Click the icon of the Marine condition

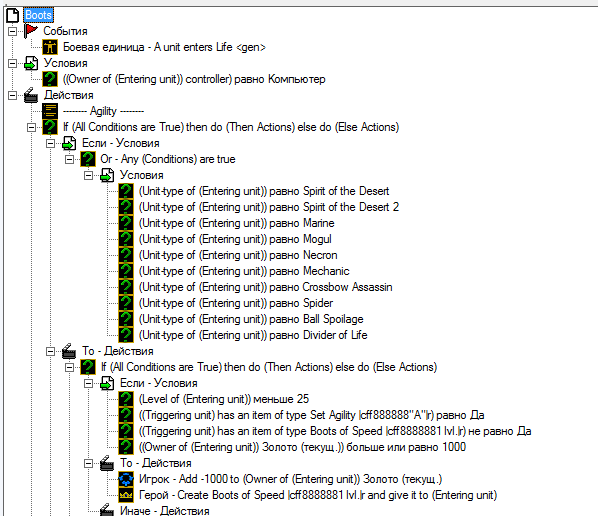[126, 223]
